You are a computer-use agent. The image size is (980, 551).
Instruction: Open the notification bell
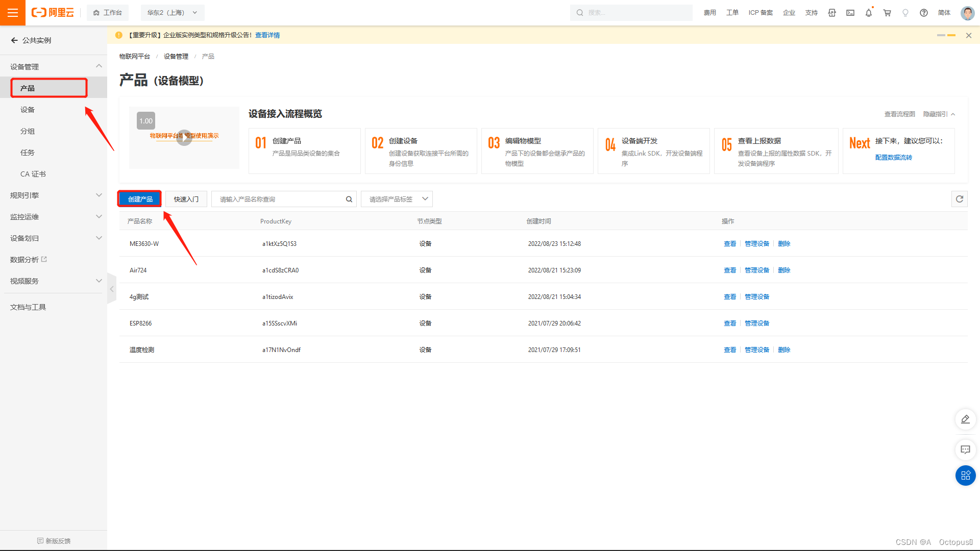point(869,13)
